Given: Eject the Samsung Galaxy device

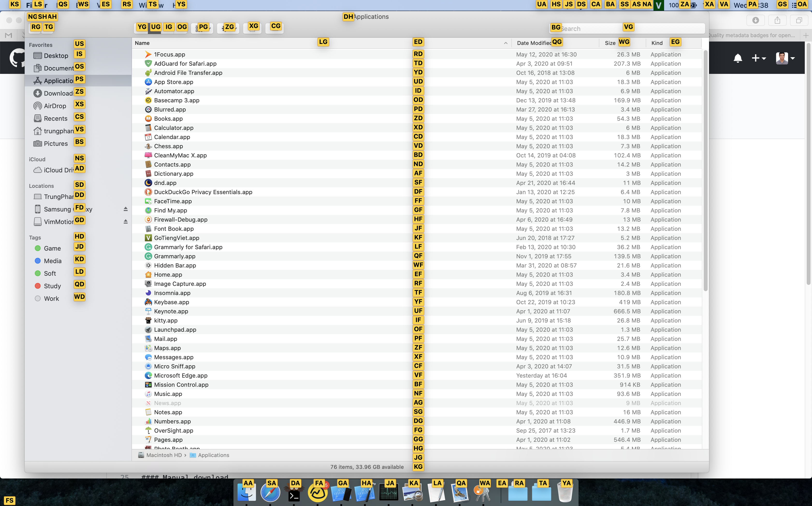Looking at the screenshot, I should pyautogui.click(x=126, y=209).
